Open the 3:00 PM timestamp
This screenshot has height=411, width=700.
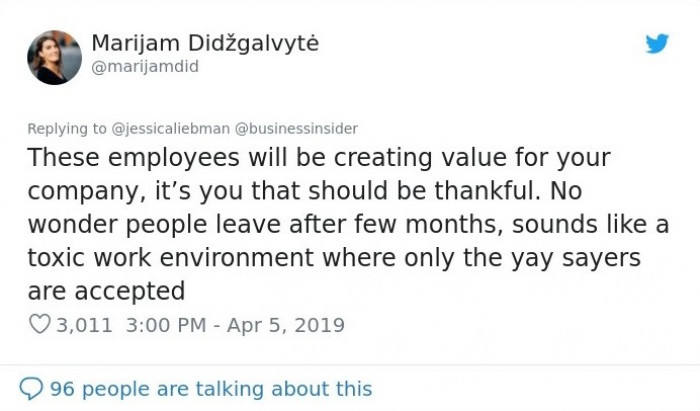pos(166,325)
